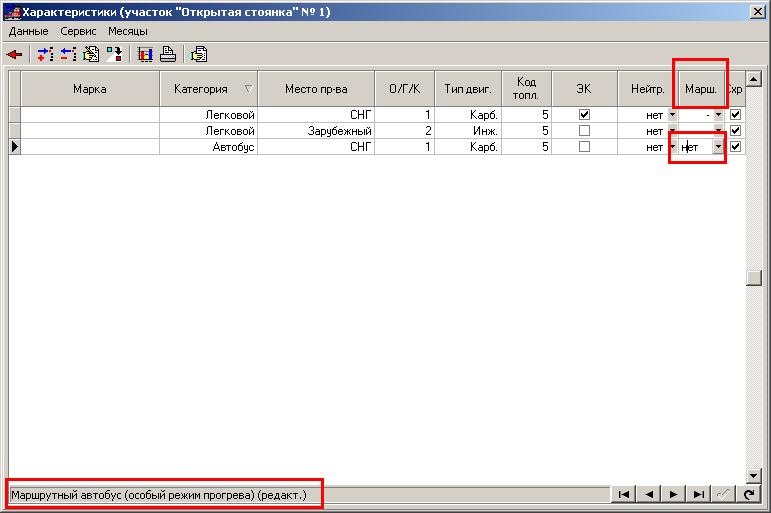Image resolution: width=771 pixels, height=513 pixels.
Task: Open the Марш. dropdown in the Автобус row
Action: click(x=718, y=147)
